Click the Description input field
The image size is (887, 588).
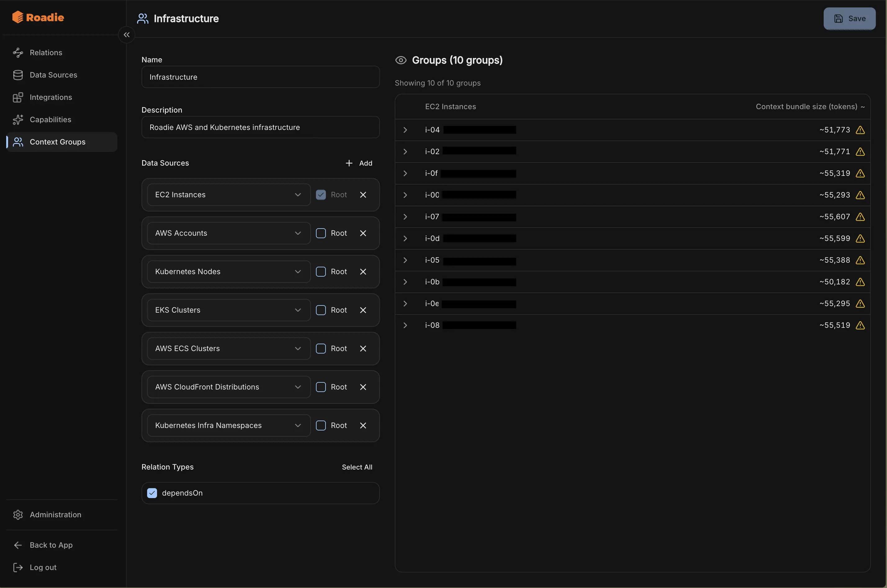[260, 127]
